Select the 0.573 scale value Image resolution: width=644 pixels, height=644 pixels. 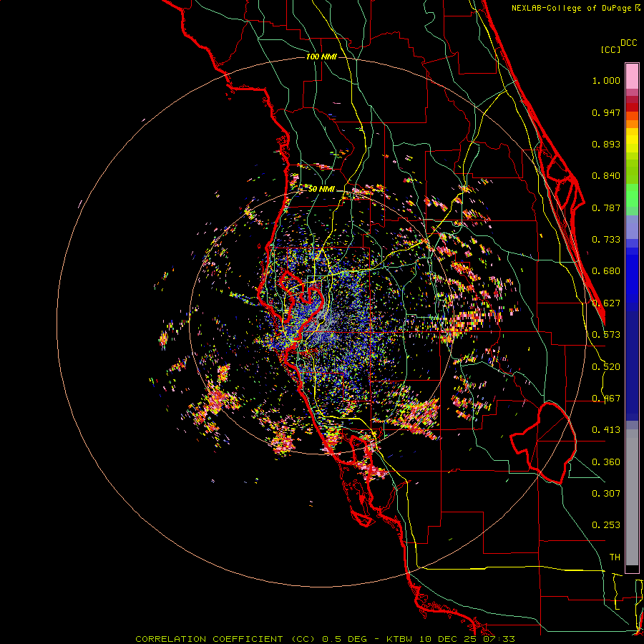tap(606, 335)
